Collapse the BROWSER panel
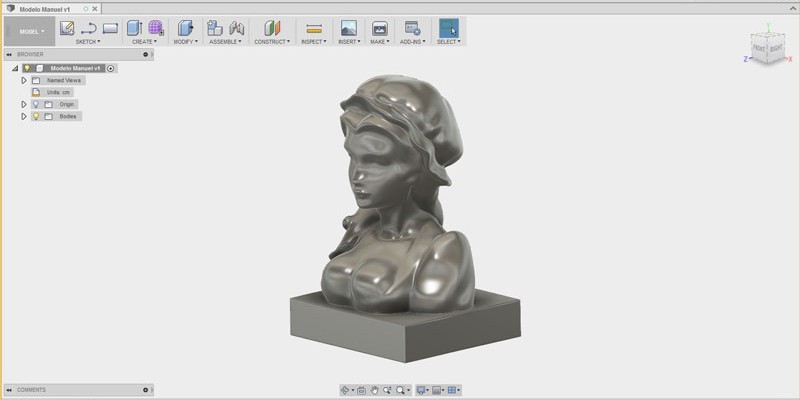800x400 pixels. coord(8,54)
